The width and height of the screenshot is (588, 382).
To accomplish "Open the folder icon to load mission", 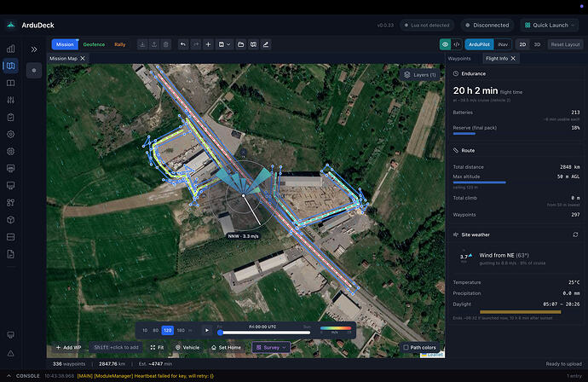I will coord(241,44).
